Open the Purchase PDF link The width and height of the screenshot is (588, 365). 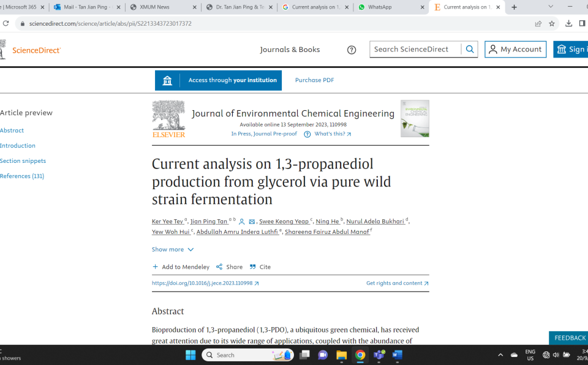[314, 80]
